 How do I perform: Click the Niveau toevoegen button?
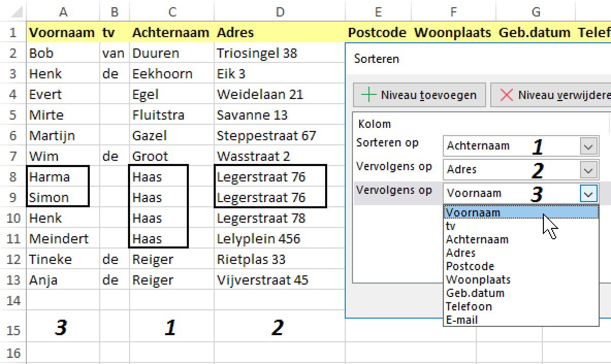pos(419,95)
